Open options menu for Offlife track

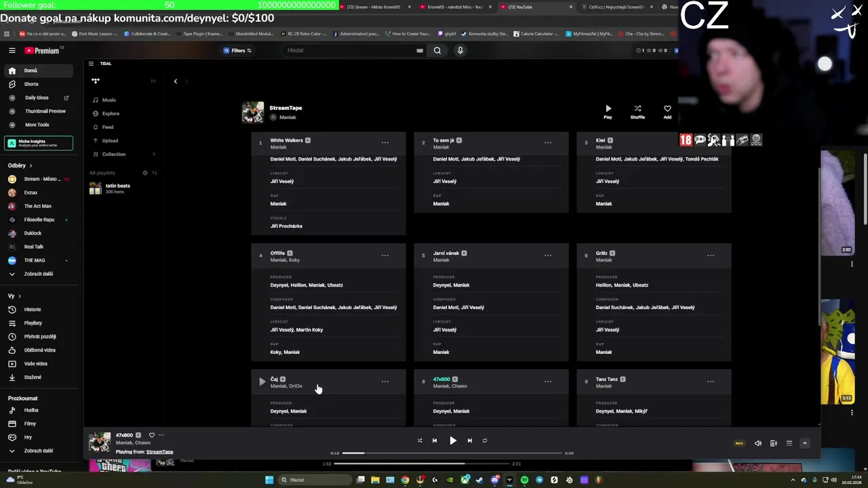(385, 255)
